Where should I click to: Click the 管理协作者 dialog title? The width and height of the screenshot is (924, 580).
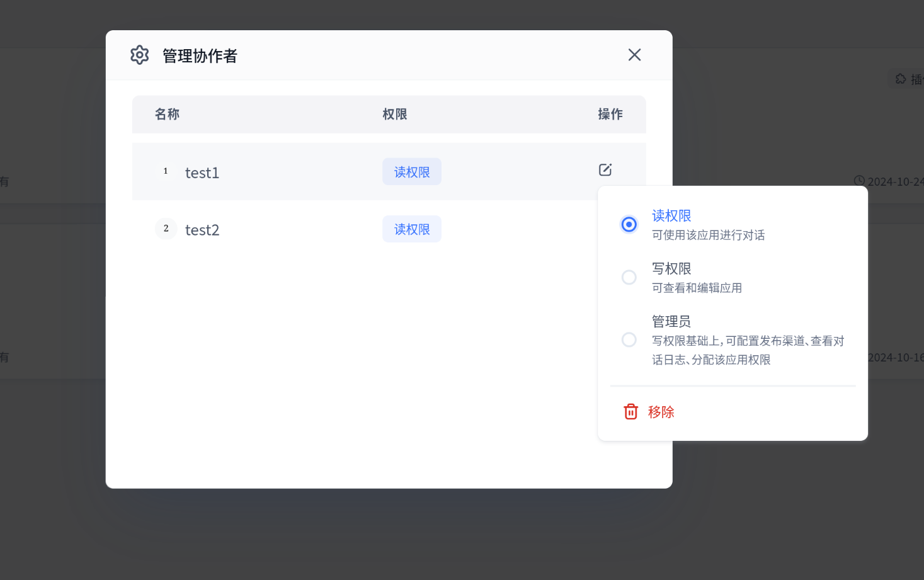tap(200, 56)
